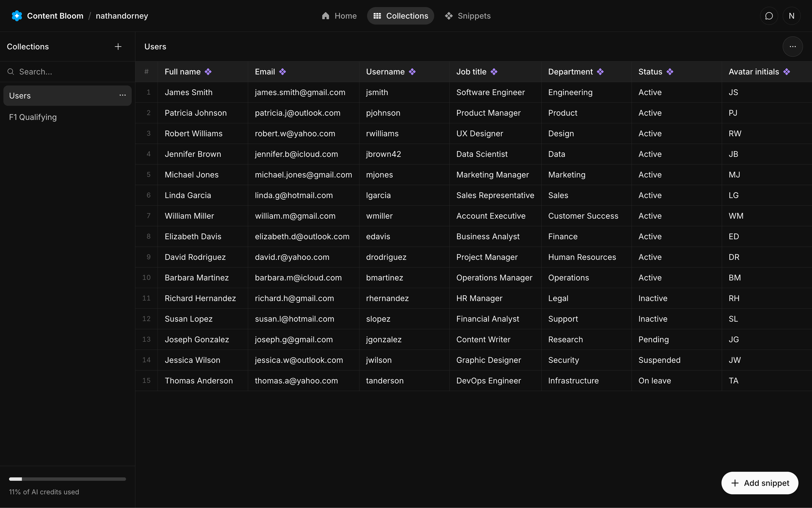
Task: Switch to the Home tab
Action: [339, 16]
